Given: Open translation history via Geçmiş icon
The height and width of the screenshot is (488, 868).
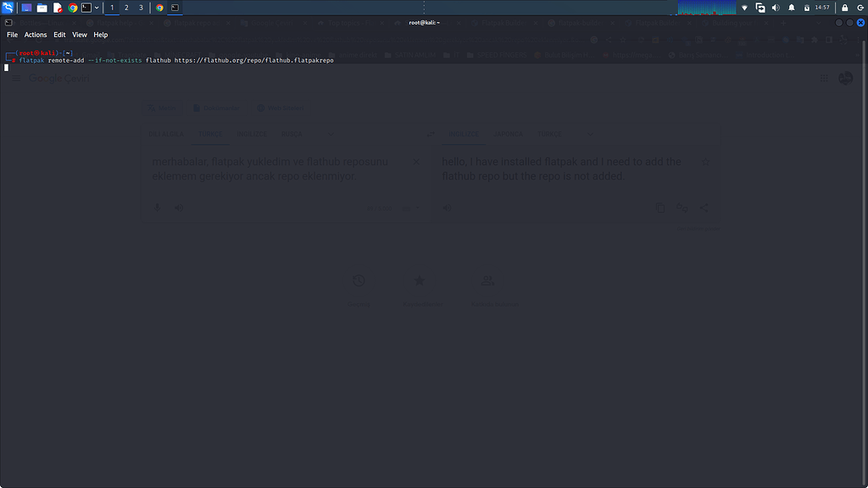Looking at the screenshot, I should click(x=359, y=280).
